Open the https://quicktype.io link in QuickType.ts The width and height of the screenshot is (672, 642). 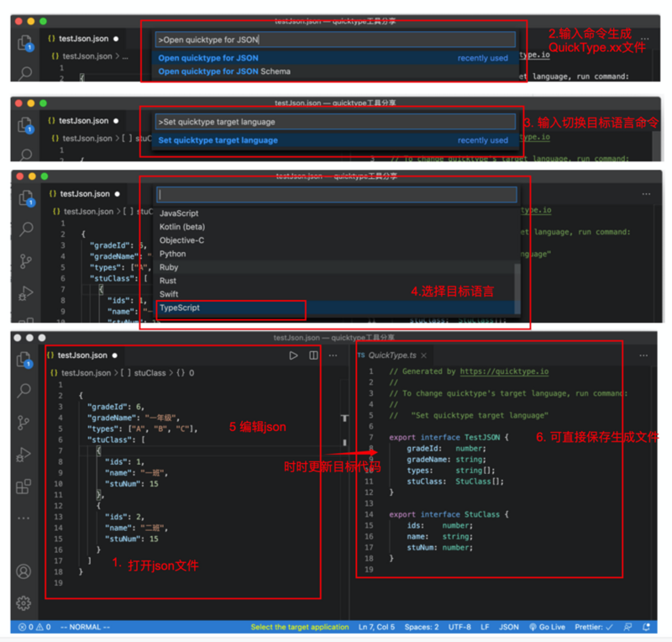point(504,371)
